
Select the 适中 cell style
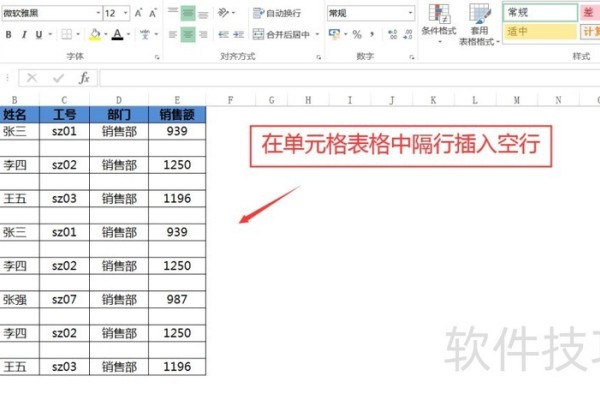pyautogui.click(x=540, y=32)
